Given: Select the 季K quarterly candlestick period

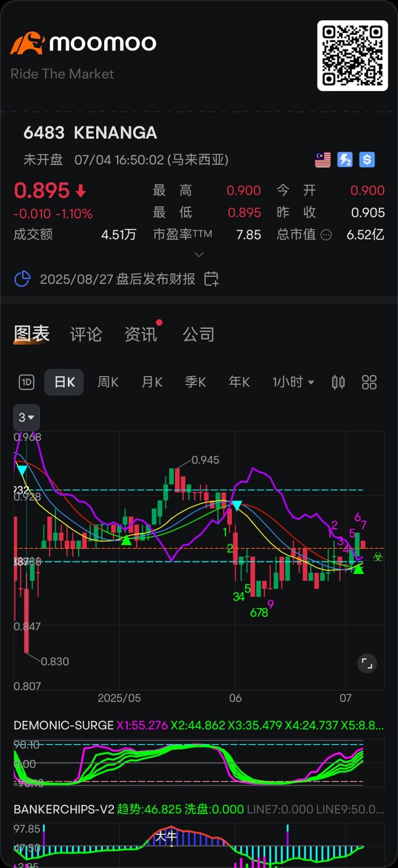Looking at the screenshot, I should tap(195, 382).
